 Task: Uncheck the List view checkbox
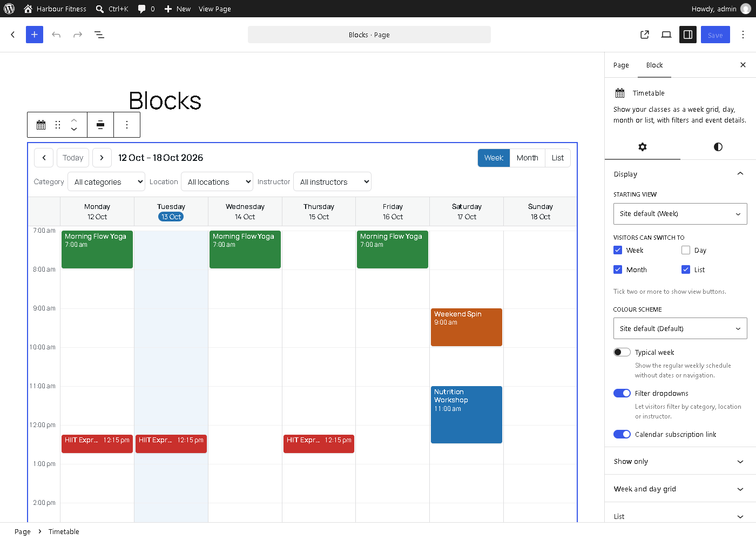[686, 269]
